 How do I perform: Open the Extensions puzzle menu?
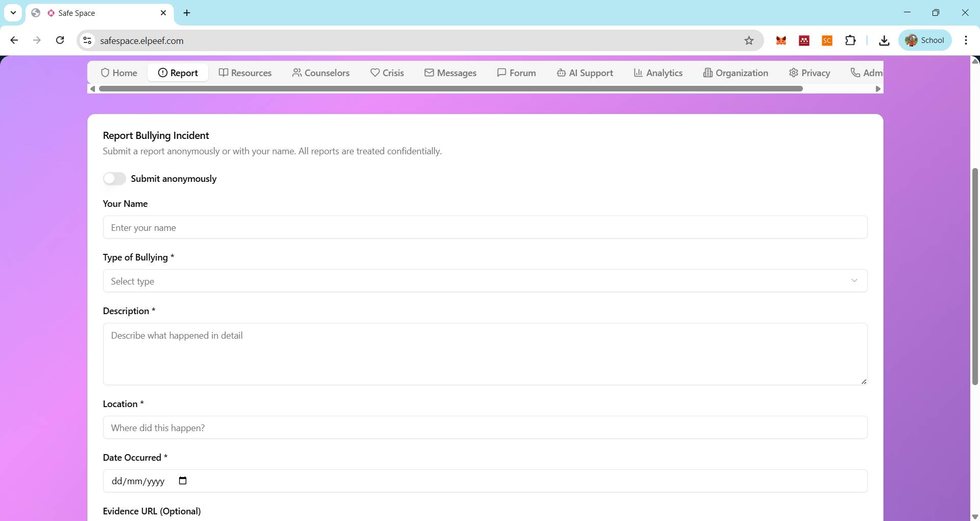tap(850, 40)
